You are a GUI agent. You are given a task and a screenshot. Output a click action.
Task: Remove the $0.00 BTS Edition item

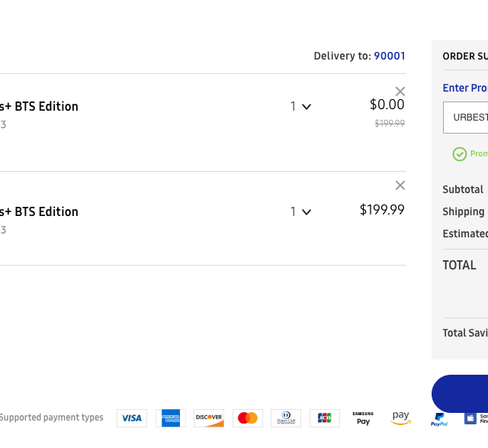[400, 92]
